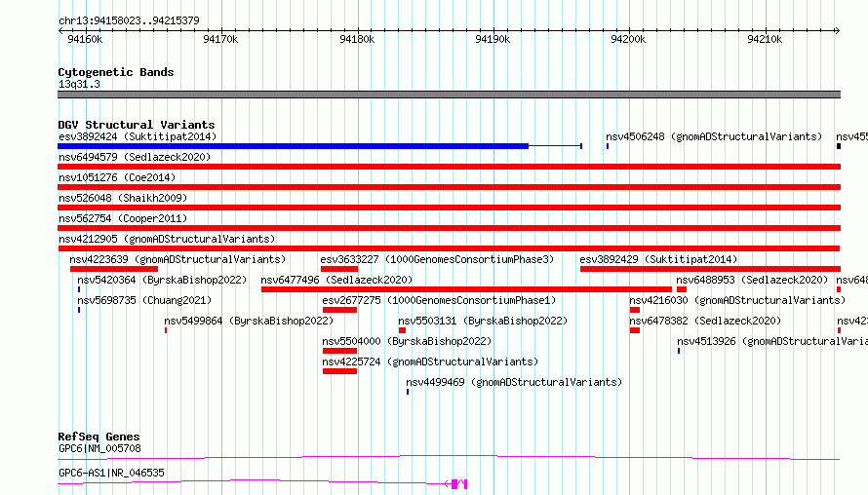Click the esv3892424 (Suktitipat2014) label

(x=138, y=136)
